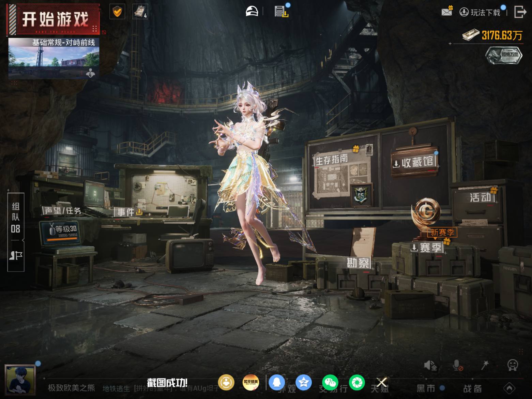Close the screenshot share bar with the X
This screenshot has height=399, width=532.
point(382,382)
